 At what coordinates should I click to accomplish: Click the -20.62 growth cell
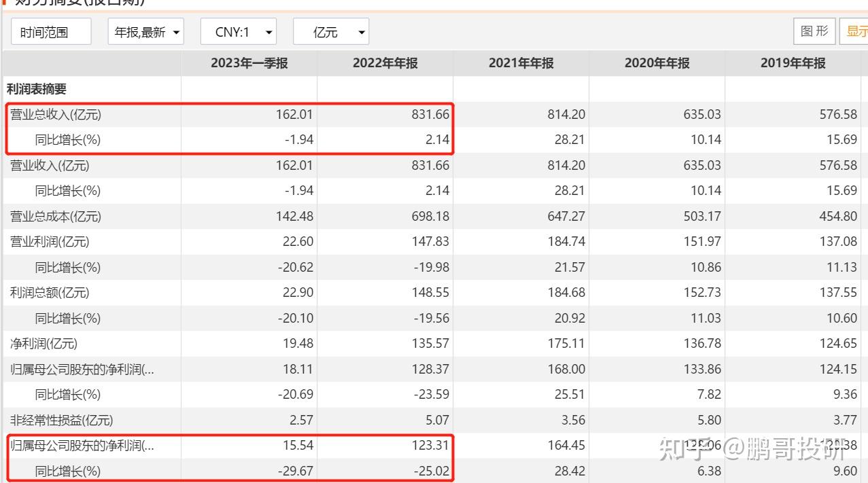tap(296, 268)
